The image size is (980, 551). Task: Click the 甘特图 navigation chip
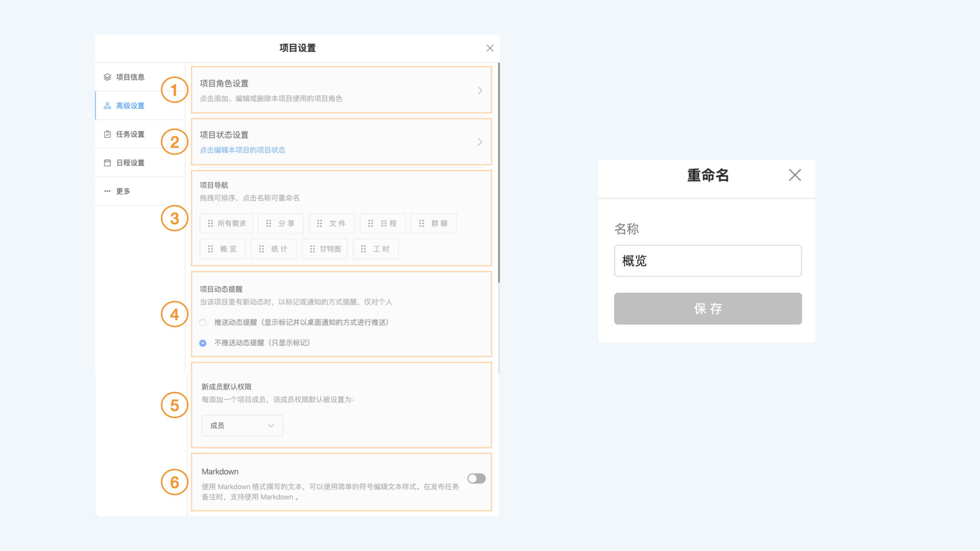click(325, 249)
